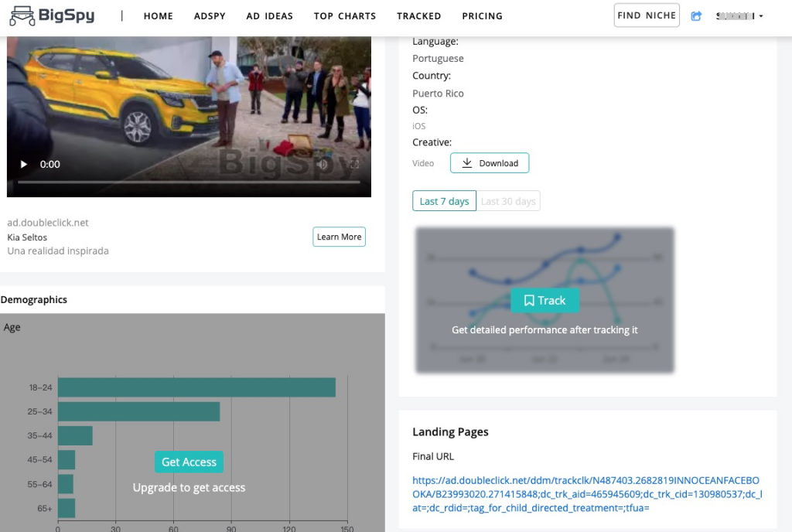This screenshot has width=792, height=532.
Task: Click the video progress bar
Action: (x=189, y=182)
